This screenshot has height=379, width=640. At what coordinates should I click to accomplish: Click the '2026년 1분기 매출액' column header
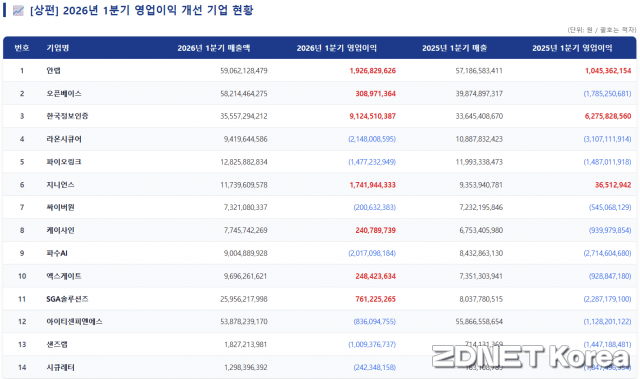click(x=213, y=48)
